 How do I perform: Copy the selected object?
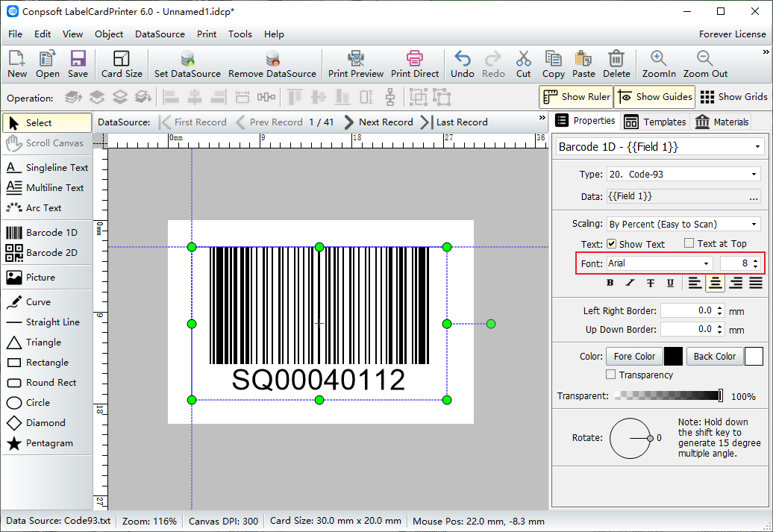[x=554, y=64]
